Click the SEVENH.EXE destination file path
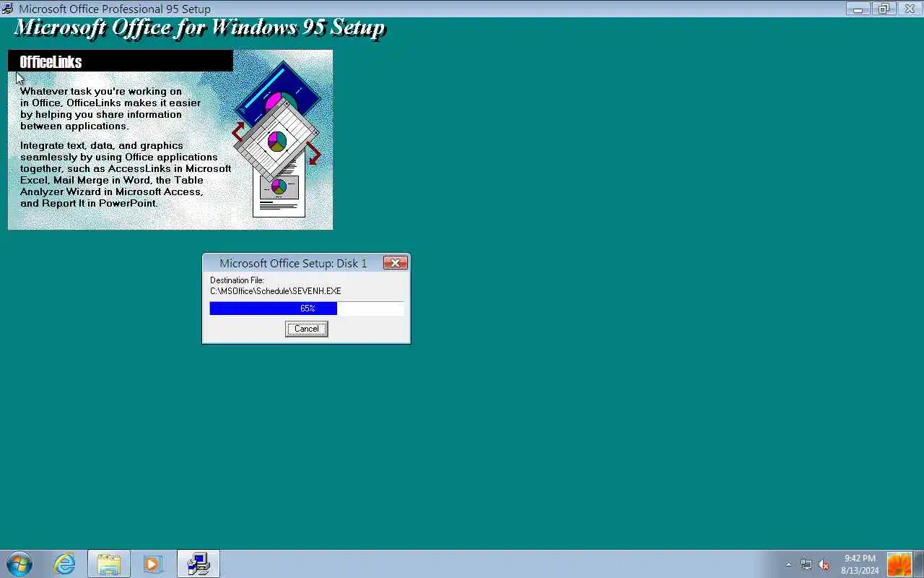Image resolution: width=924 pixels, height=578 pixels. (x=275, y=291)
